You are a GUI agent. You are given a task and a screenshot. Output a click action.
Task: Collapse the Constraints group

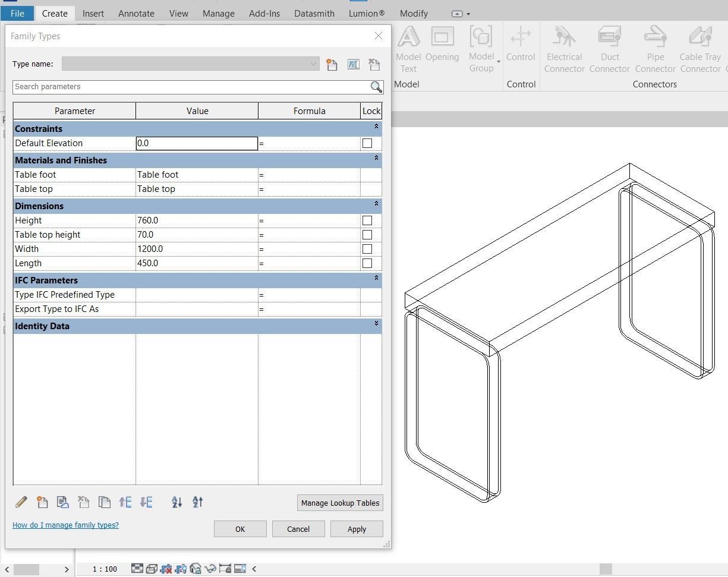376,127
